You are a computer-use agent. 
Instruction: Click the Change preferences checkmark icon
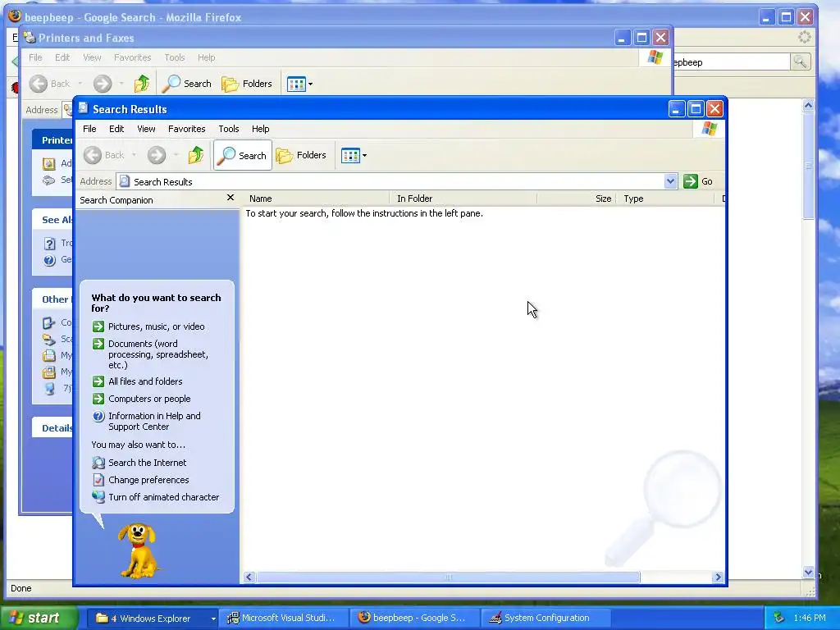coord(98,480)
